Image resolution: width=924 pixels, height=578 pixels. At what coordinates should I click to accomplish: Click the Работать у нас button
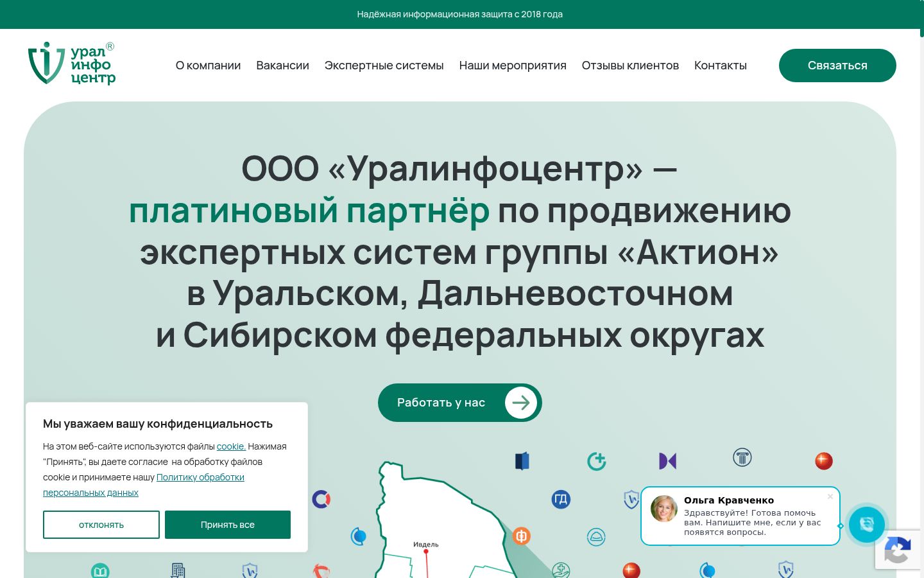460,403
